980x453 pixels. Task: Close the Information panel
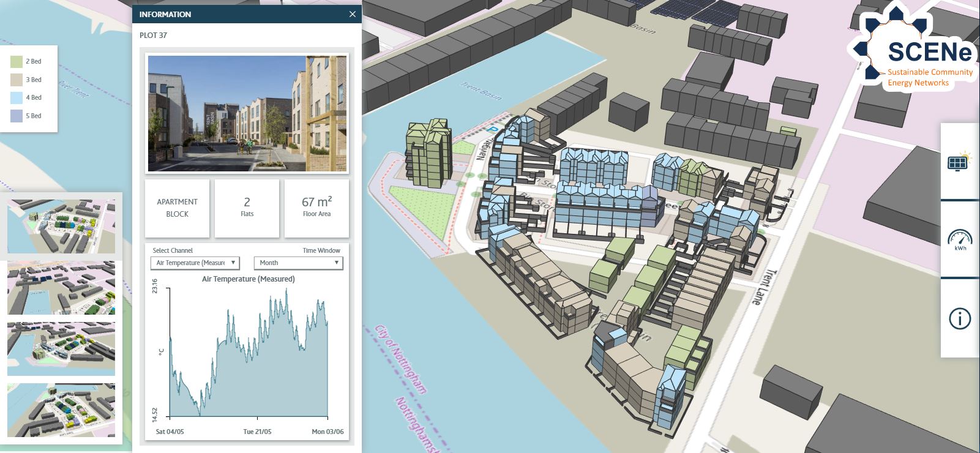(x=352, y=14)
